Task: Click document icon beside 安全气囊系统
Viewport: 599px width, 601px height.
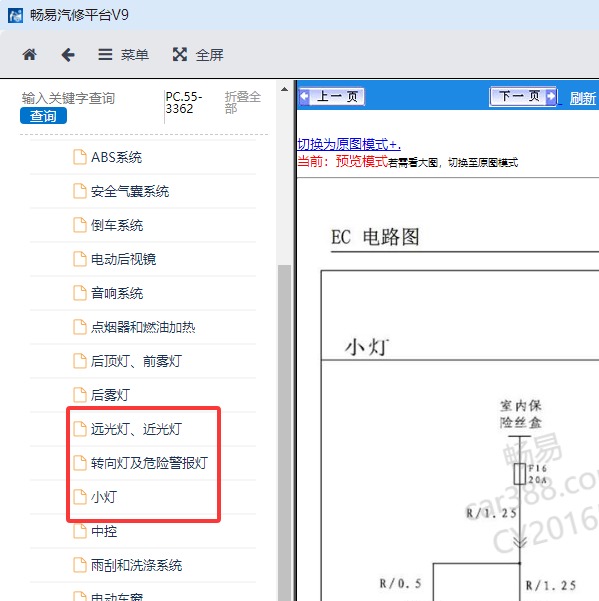Action: pyautogui.click(x=80, y=191)
